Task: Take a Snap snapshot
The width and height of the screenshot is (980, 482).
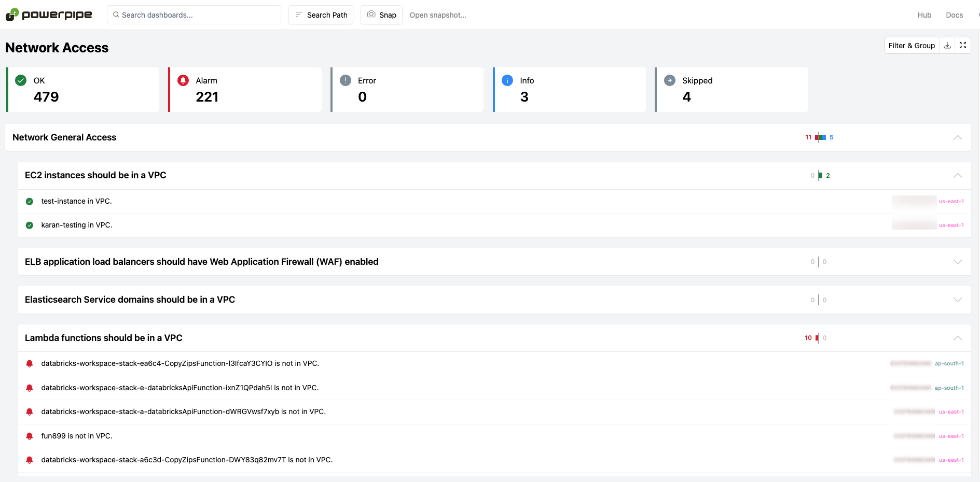Action: point(381,15)
